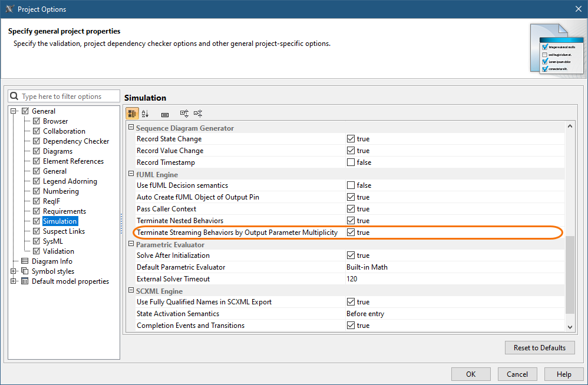
Task: Click the Categorized view toolbar icon
Action: 133,114
